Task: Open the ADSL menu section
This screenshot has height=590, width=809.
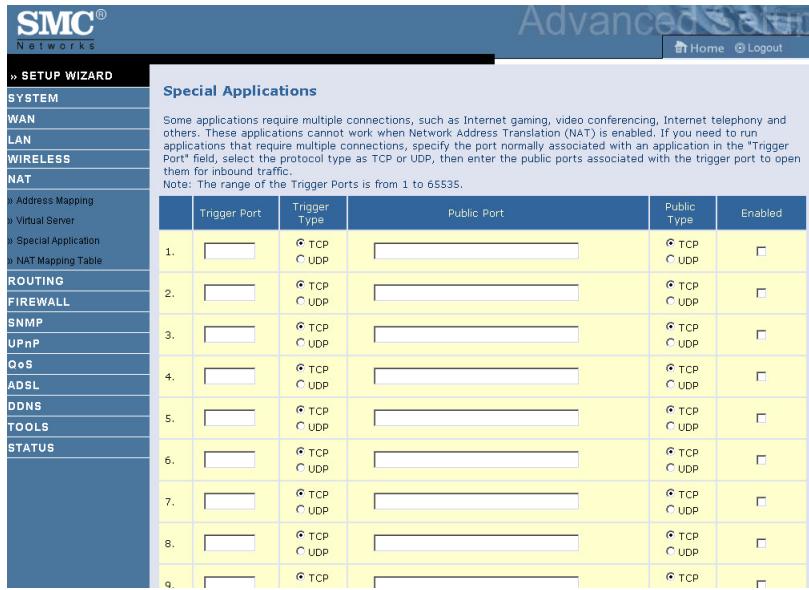Action: [78, 385]
